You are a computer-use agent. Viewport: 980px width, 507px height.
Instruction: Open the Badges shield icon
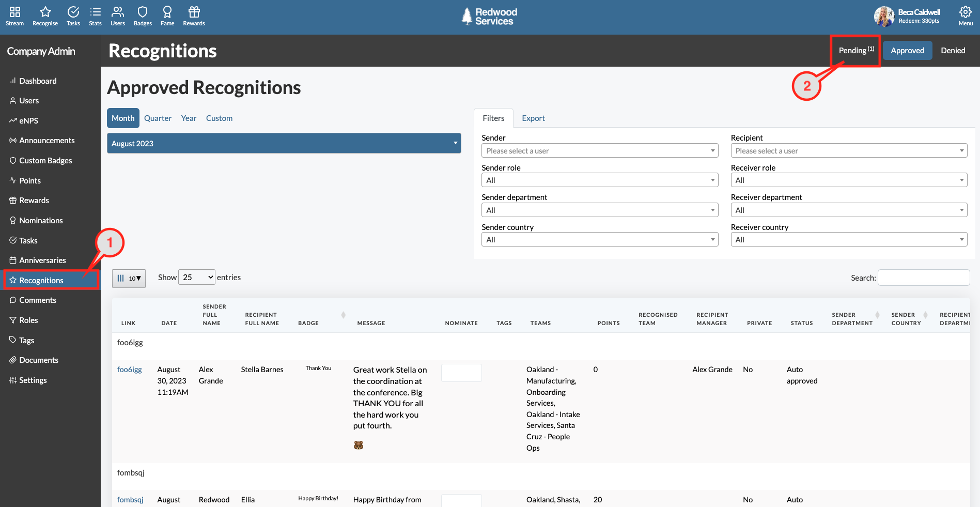point(142,16)
